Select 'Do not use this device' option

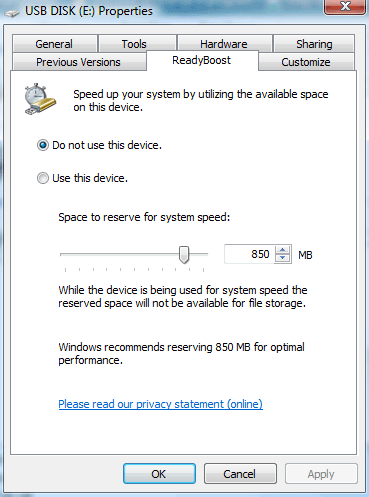pyautogui.click(x=43, y=145)
